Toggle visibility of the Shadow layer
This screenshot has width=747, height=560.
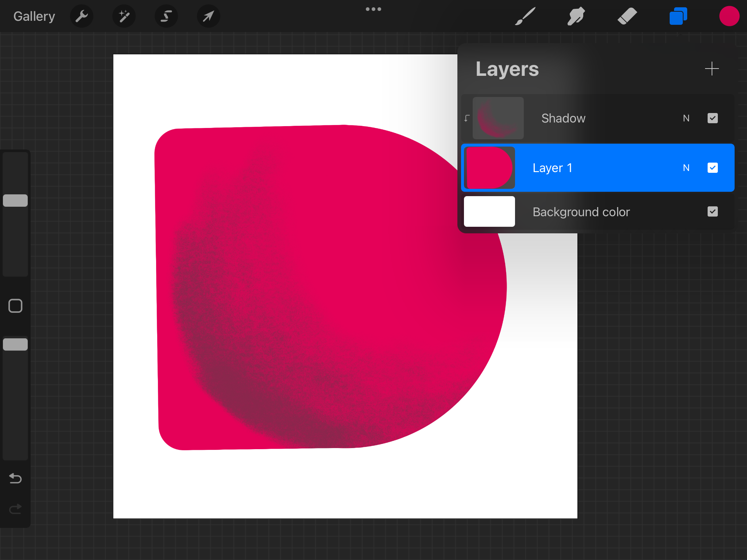(x=712, y=118)
